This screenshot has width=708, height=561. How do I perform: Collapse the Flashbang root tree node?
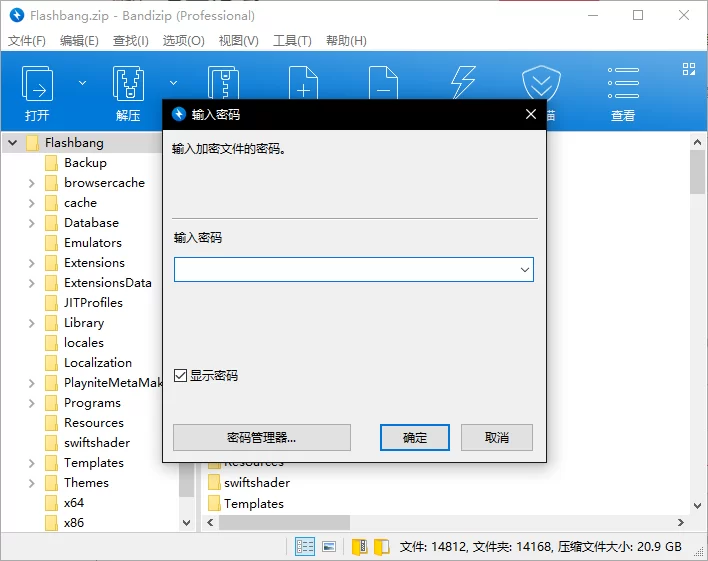click(13, 143)
